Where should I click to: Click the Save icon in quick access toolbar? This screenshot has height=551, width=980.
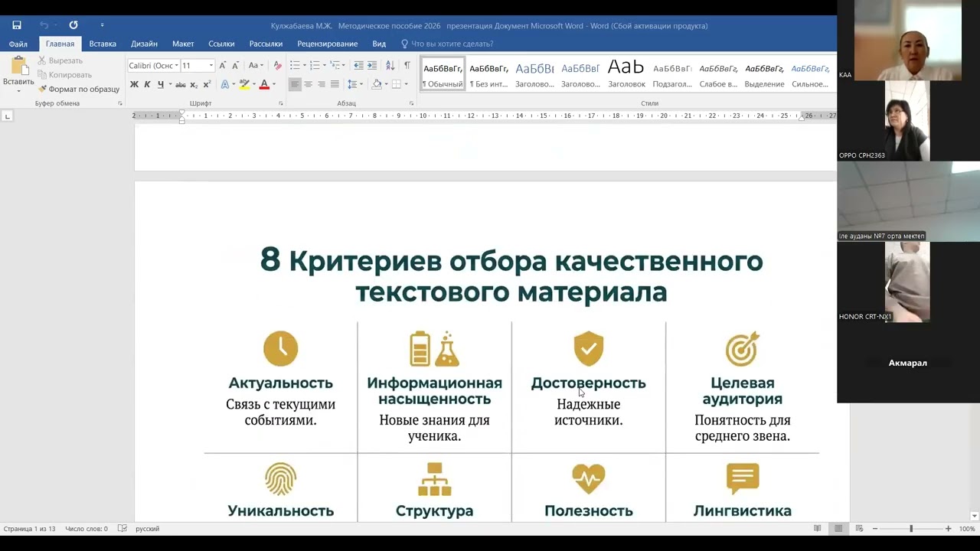click(17, 25)
